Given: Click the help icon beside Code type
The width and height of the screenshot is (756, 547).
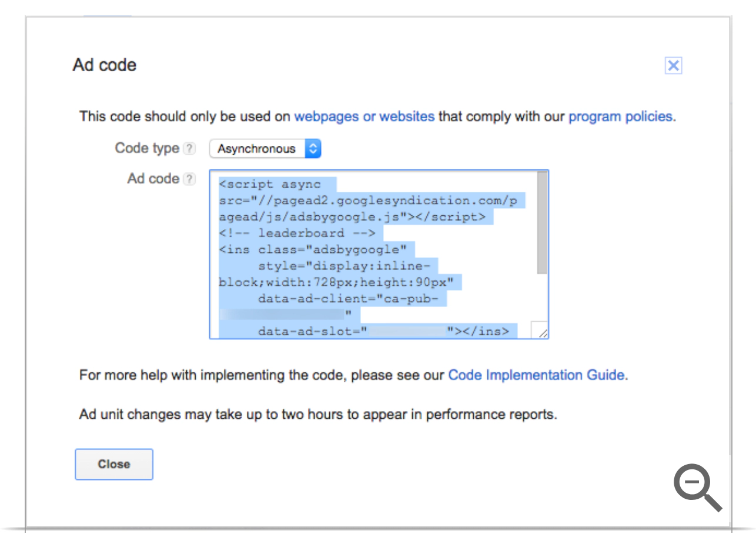Looking at the screenshot, I should (189, 149).
